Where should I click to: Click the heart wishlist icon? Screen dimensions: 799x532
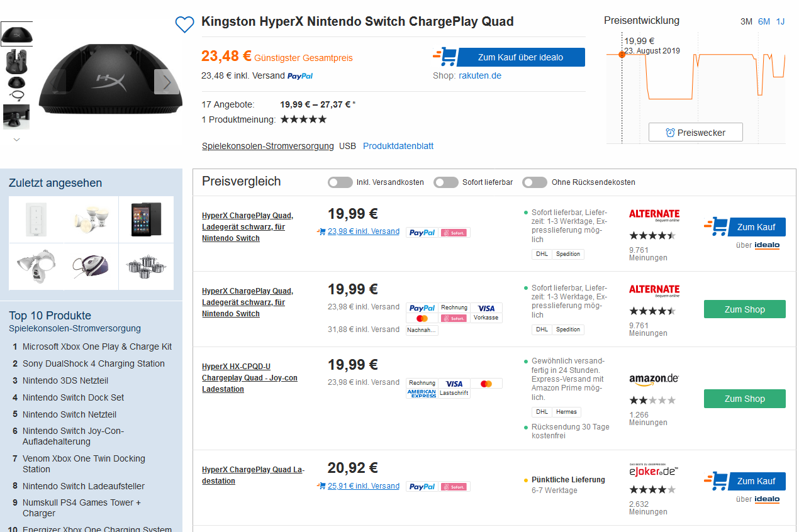pyautogui.click(x=184, y=25)
